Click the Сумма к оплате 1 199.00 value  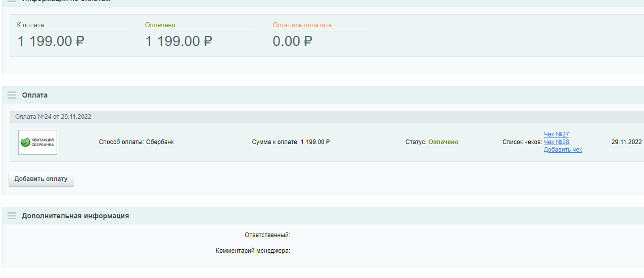[315, 142]
